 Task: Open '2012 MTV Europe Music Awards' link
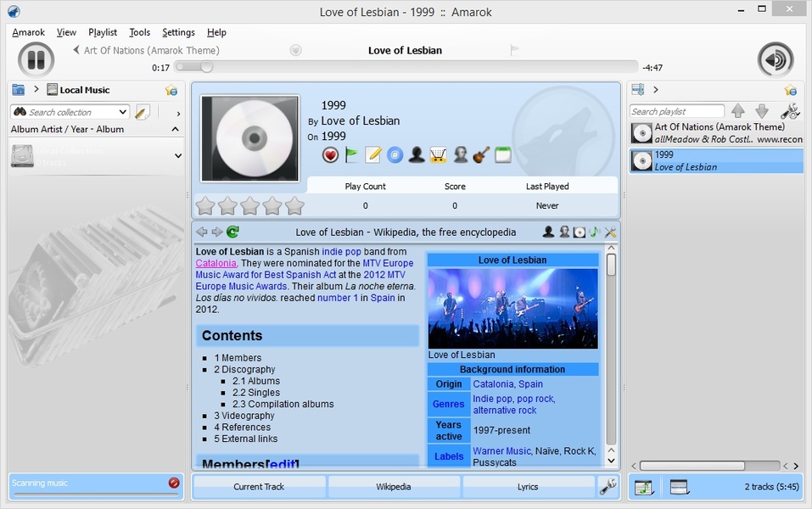(x=300, y=280)
